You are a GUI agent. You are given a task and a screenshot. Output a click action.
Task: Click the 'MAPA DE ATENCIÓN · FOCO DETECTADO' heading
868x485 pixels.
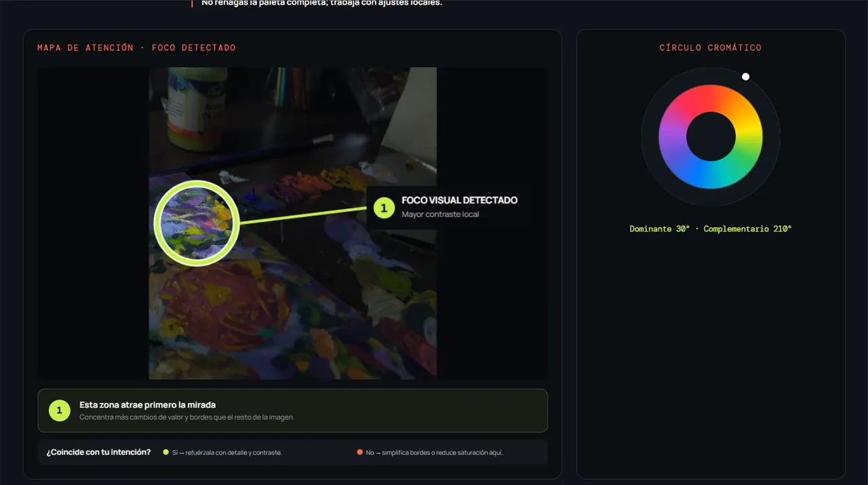(136, 47)
